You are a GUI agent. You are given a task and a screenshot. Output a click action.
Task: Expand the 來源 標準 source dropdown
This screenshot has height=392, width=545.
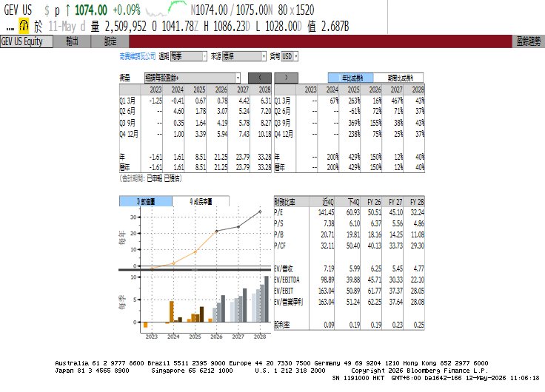(244, 56)
